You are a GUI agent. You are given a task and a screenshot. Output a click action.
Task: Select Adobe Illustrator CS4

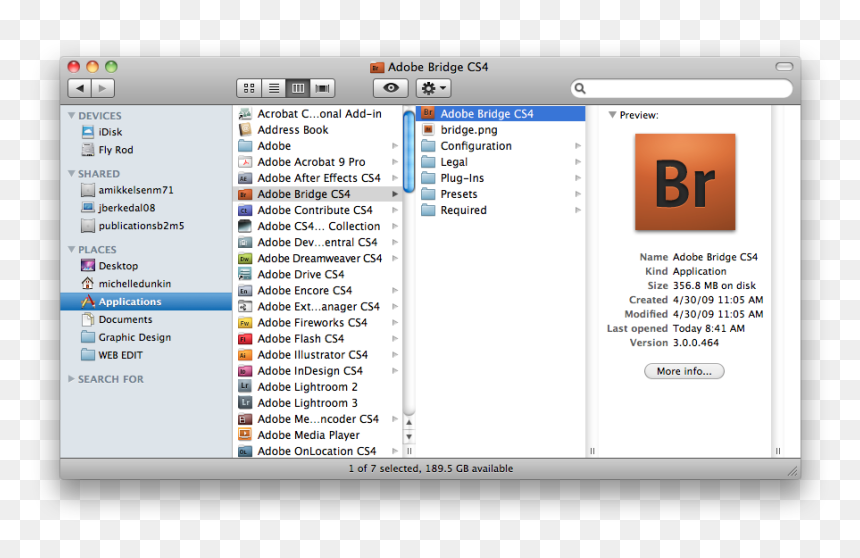[318, 354]
